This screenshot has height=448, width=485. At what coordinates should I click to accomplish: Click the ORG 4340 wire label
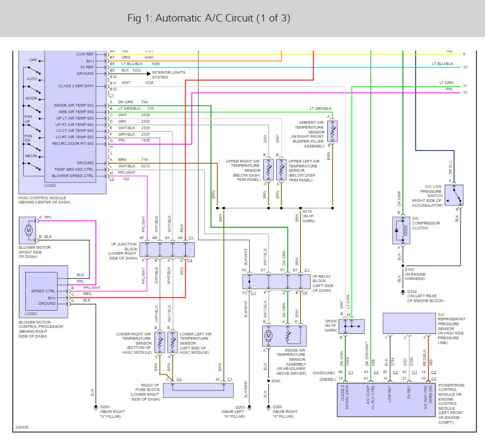pos(137,58)
